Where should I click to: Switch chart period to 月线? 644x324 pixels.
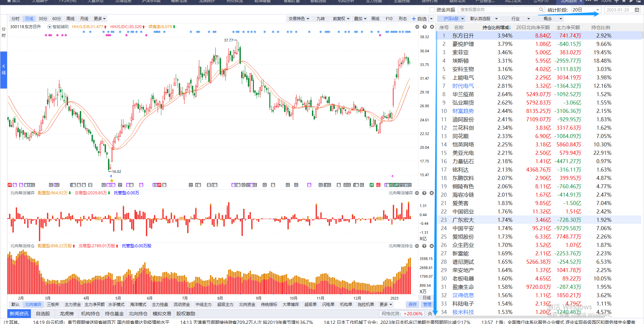pyautogui.click(x=84, y=19)
